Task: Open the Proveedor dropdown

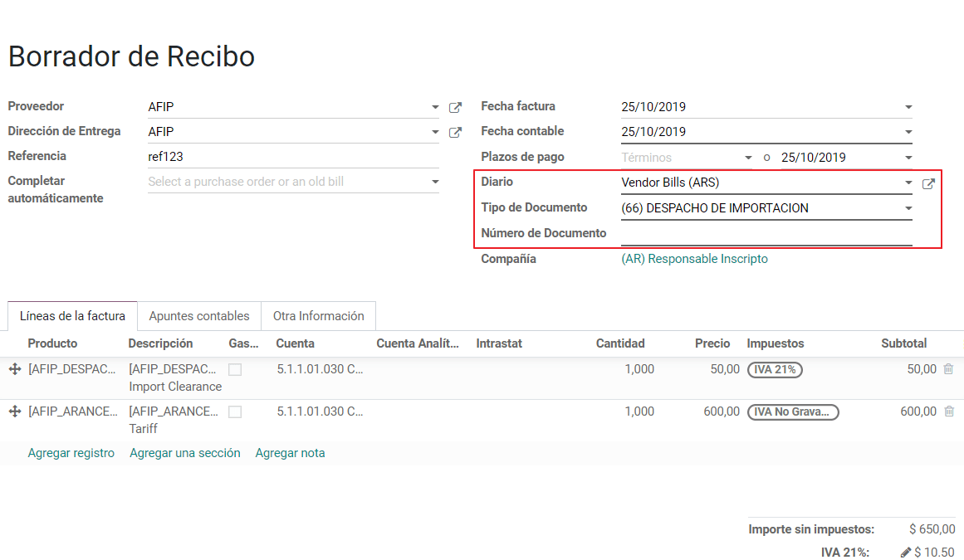Action: 435,106
